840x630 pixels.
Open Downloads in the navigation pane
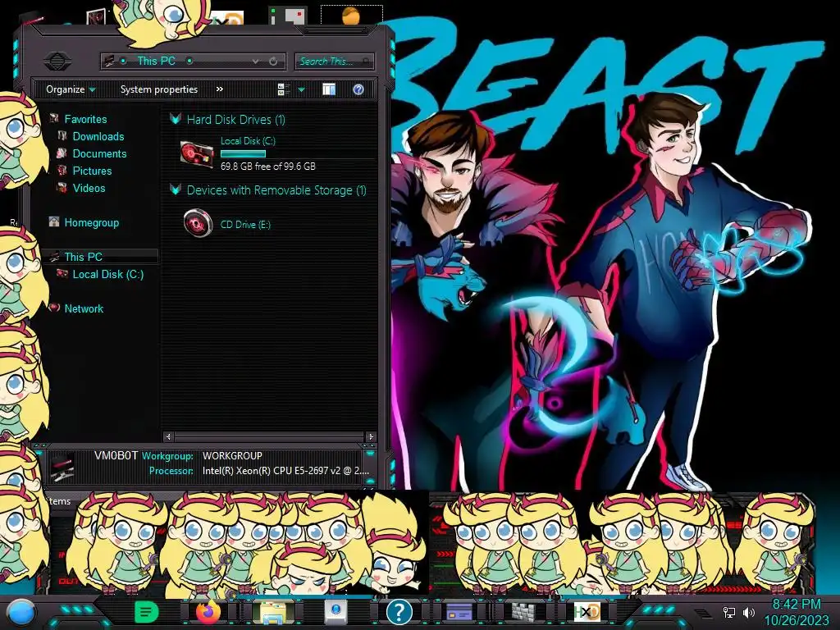point(98,137)
